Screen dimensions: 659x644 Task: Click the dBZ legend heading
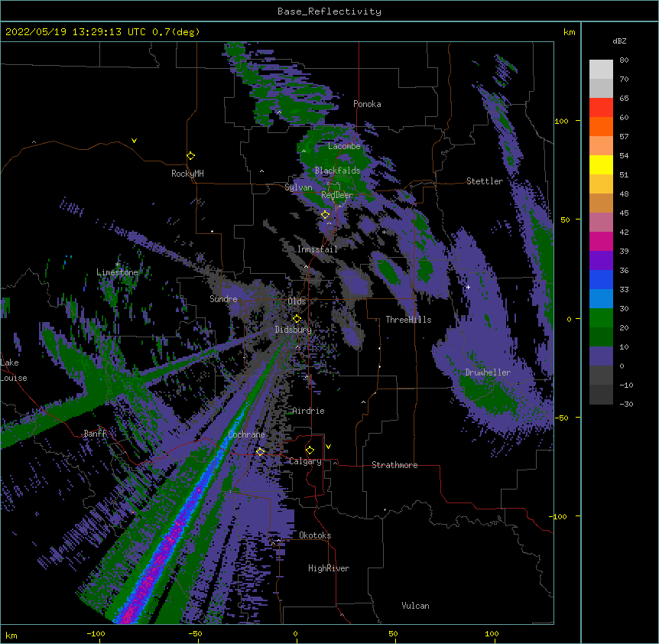(x=619, y=41)
